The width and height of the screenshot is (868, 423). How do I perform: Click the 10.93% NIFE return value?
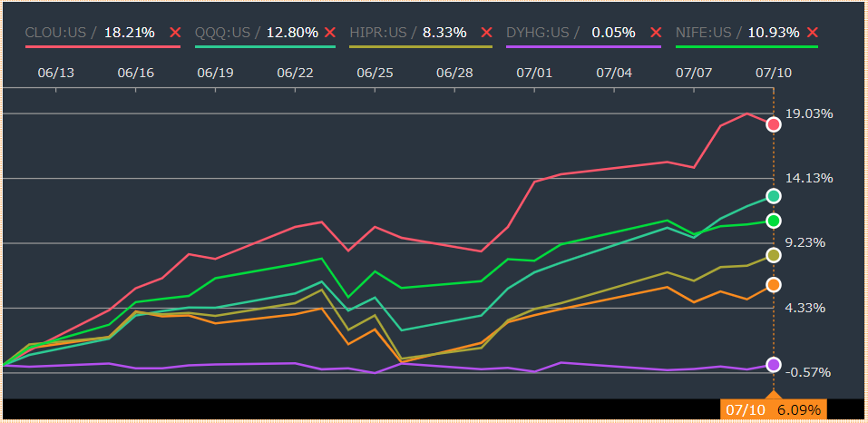pos(774,33)
